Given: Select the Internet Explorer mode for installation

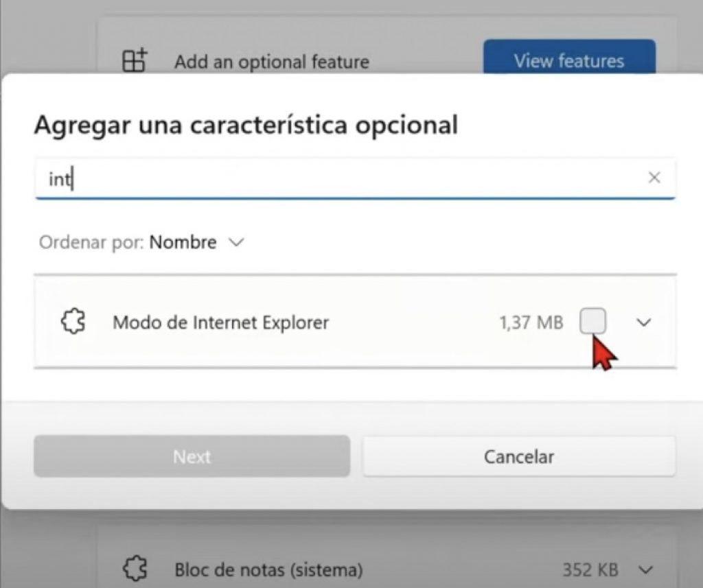Looking at the screenshot, I should click(592, 321).
